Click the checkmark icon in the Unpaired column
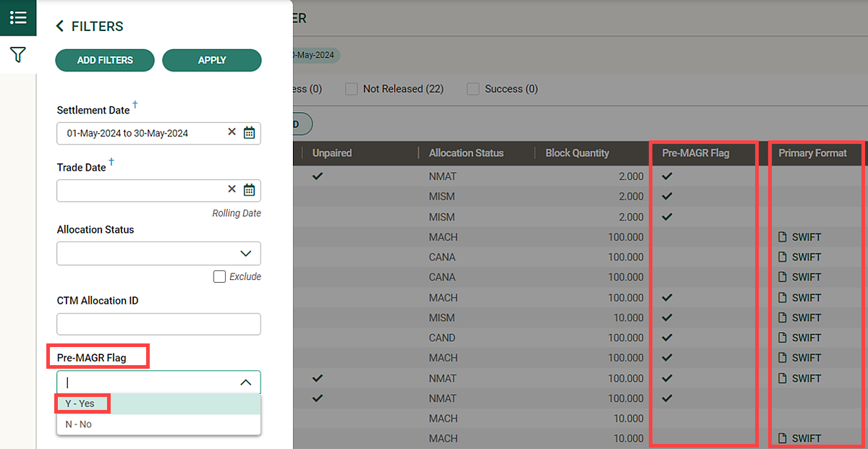Viewport: 868px width, 449px height. [x=317, y=176]
